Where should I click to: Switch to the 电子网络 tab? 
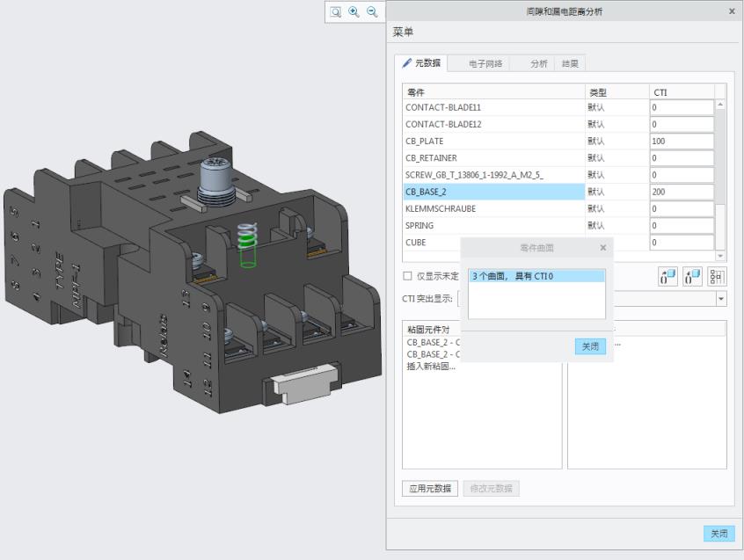(x=485, y=63)
